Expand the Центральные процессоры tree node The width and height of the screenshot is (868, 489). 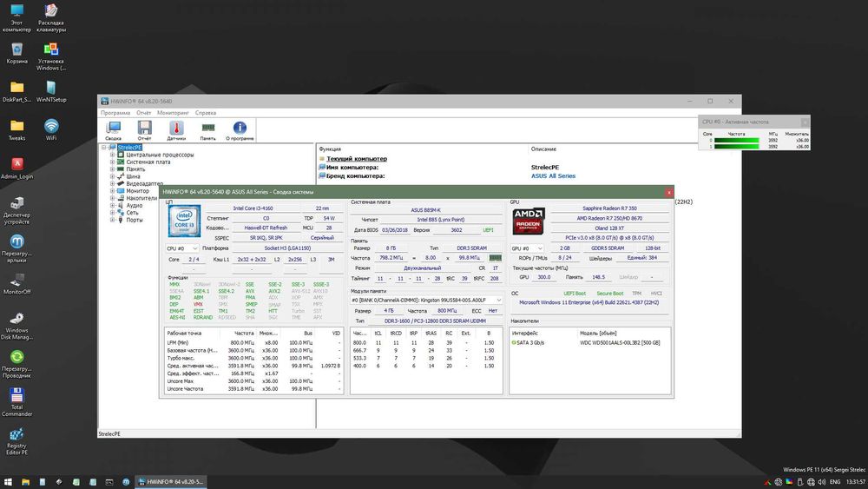pos(112,155)
